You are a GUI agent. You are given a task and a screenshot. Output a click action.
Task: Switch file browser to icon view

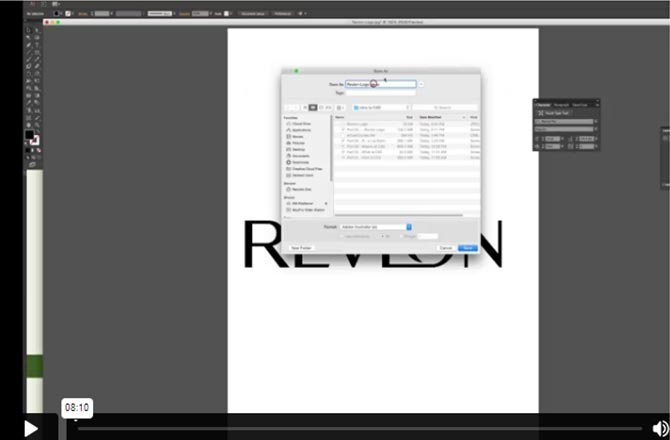point(305,106)
